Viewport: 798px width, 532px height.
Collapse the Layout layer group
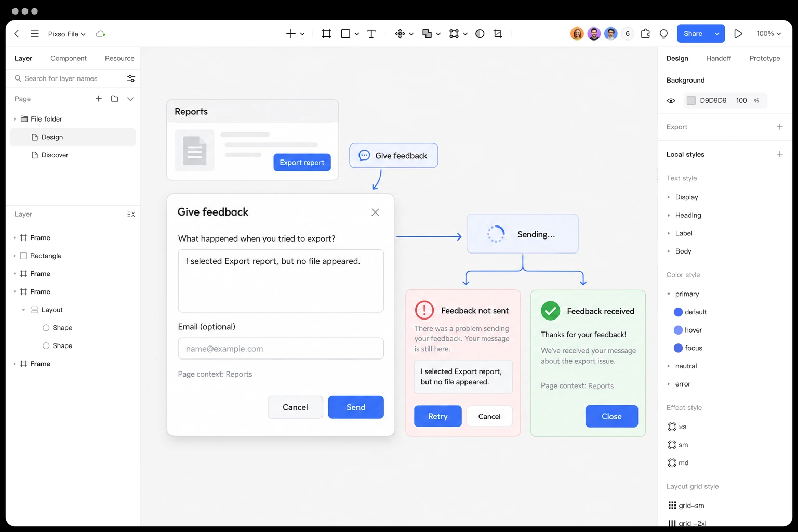tap(24, 310)
